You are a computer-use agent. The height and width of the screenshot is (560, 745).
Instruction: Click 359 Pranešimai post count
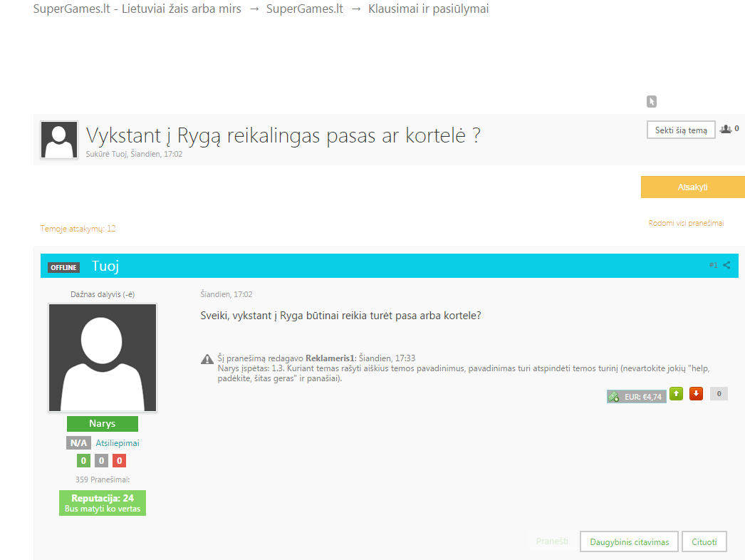(103, 479)
